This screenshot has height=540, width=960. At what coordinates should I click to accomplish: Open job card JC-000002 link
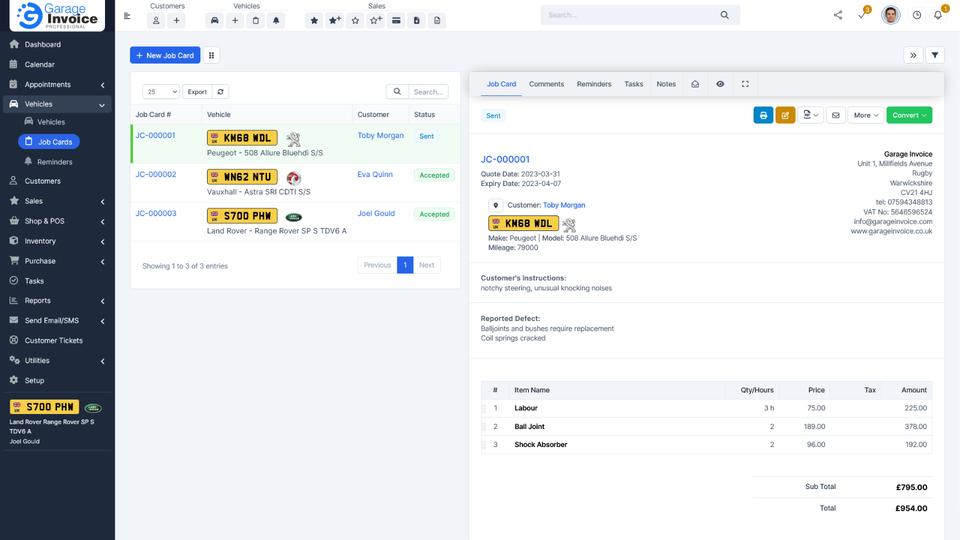156,175
